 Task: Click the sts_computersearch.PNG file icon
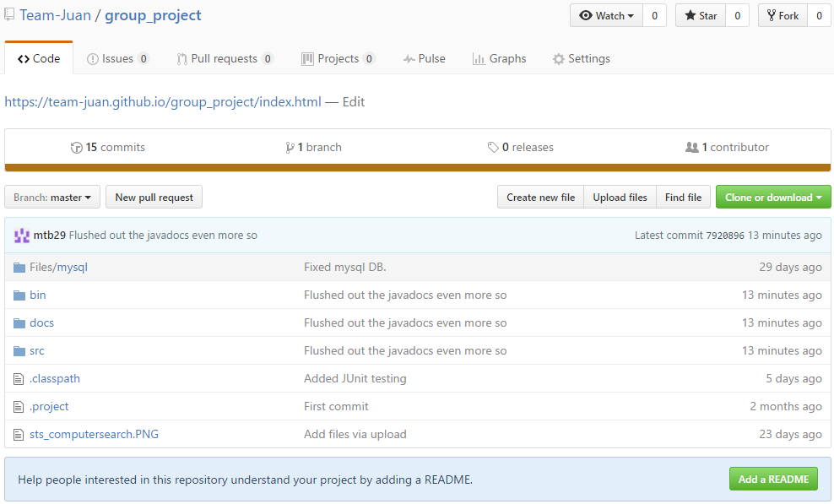(x=19, y=435)
